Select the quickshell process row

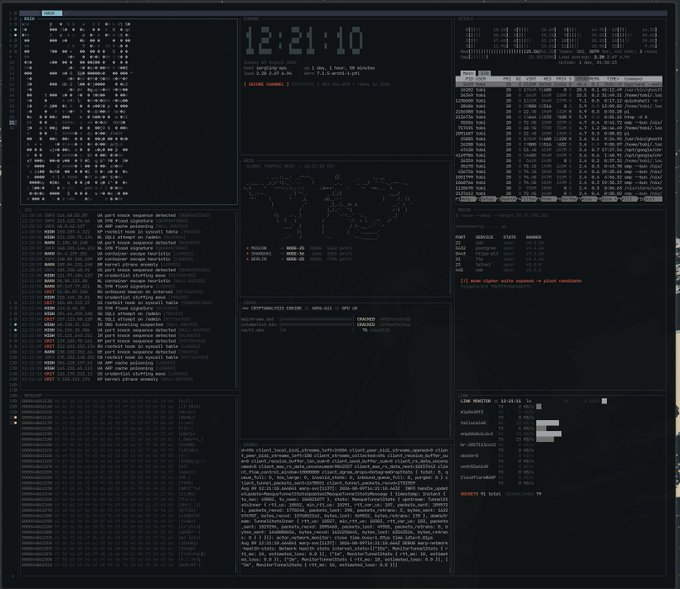559,101
